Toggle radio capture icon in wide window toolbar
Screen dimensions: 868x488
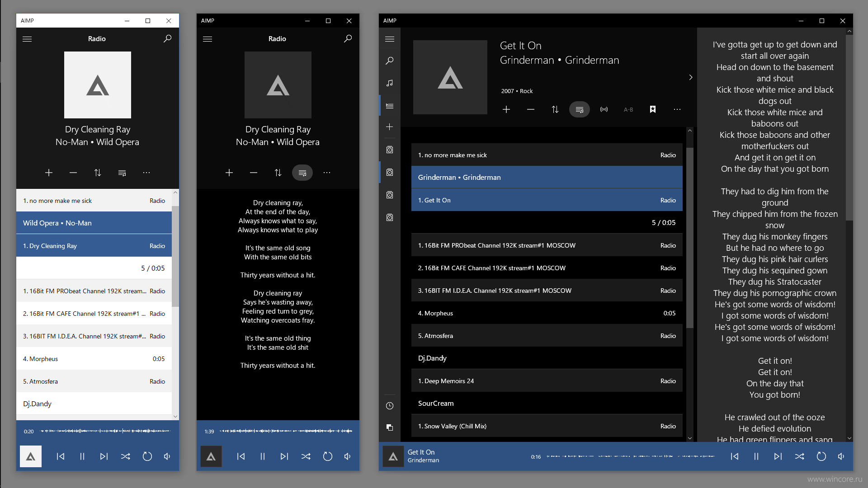[604, 109]
